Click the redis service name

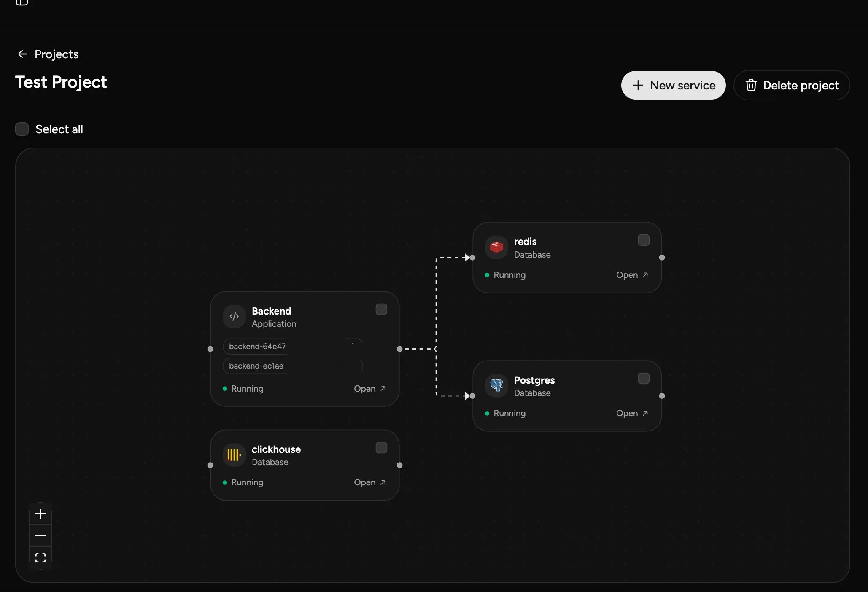pyautogui.click(x=525, y=242)
